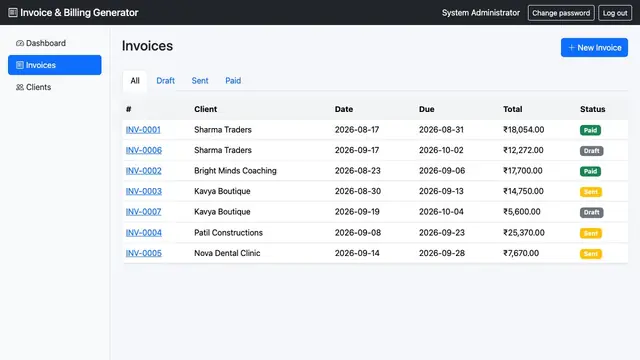Viewport: 640px width, 360px height.
Task: Open invoice INV-0007
Action: click(143, 211)
